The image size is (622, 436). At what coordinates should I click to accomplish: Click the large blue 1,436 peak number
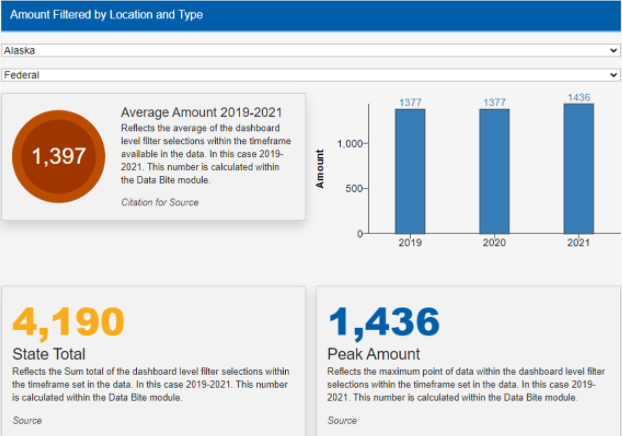(x=384, y=322)
